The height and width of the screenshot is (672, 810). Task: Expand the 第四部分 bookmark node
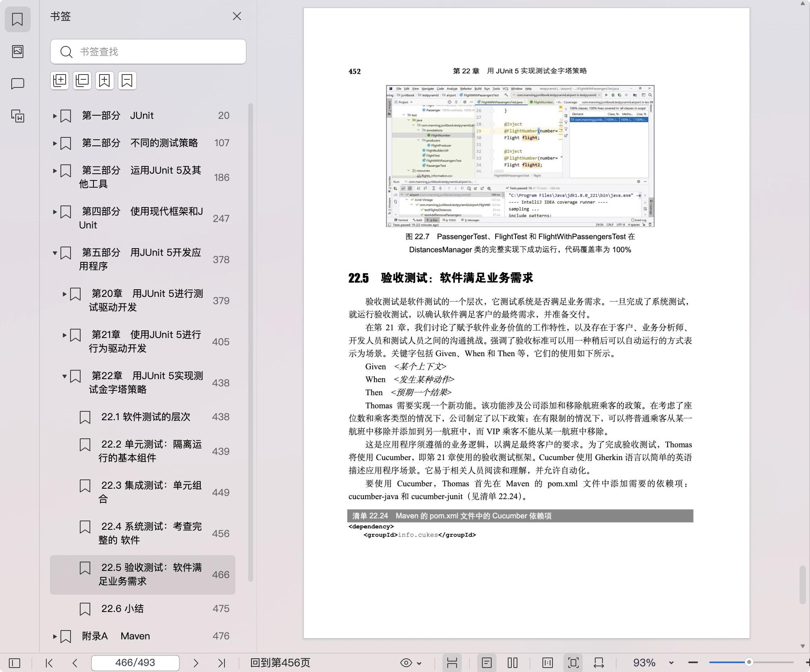pos(55,212)
